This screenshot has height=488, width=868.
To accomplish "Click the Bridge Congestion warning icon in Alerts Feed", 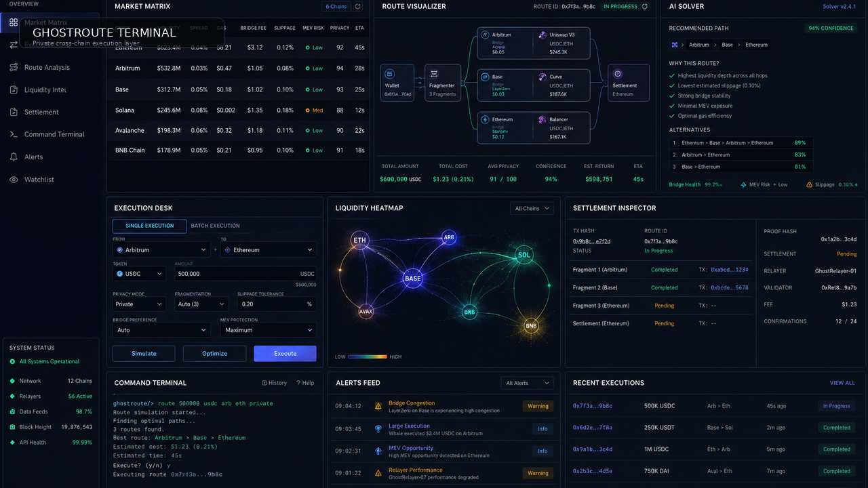I will [378, 406].
